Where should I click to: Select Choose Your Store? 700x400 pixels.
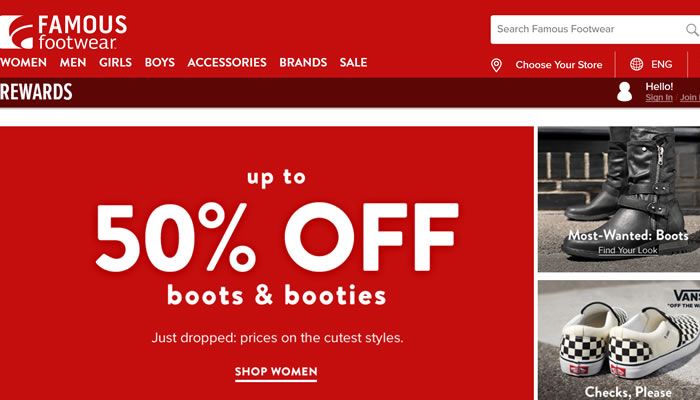(x=558, y=65)
